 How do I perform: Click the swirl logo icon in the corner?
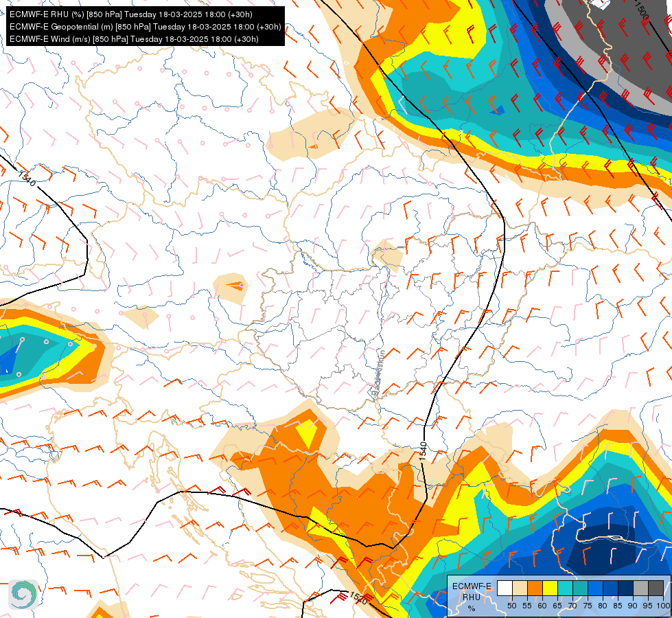tap(23, 595)
